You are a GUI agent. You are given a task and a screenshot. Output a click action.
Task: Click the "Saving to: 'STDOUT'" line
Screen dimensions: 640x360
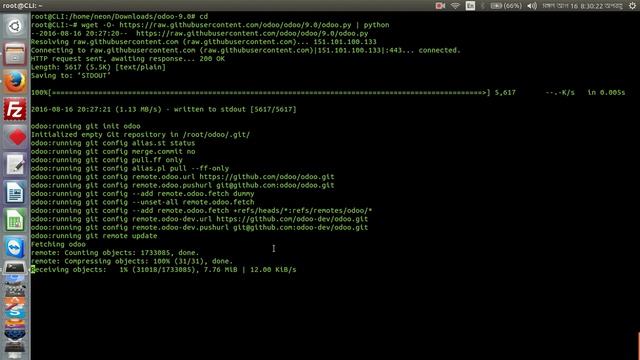click(71, 76)
